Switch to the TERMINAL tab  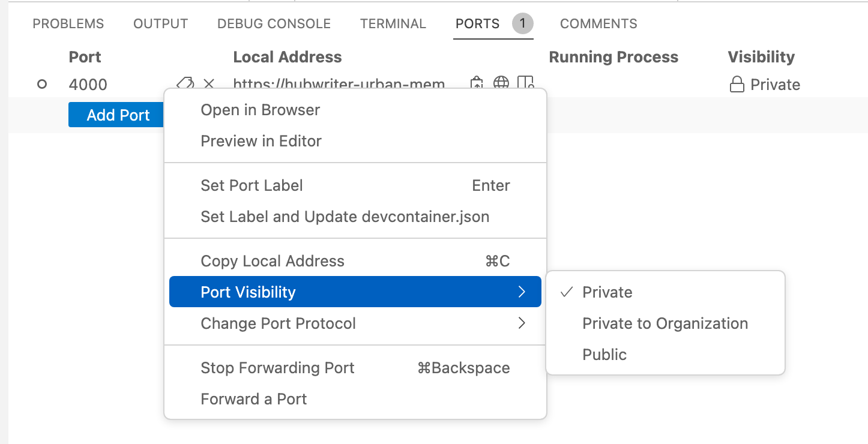click(x=393, y=23)
